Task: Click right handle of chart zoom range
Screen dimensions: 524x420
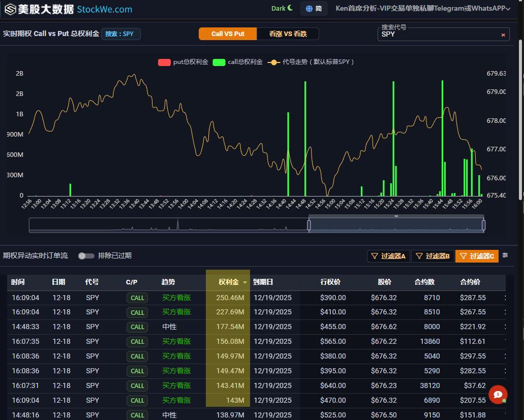Action: pos(483,225)
